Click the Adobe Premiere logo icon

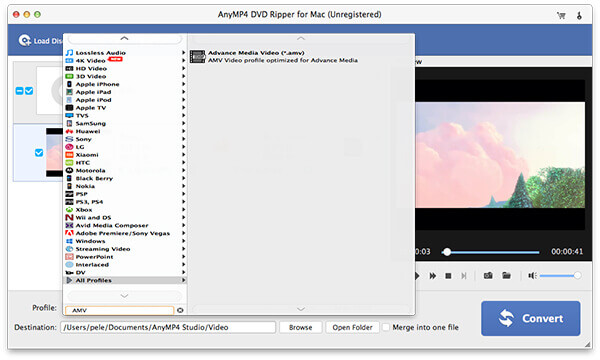coord(69,233)
